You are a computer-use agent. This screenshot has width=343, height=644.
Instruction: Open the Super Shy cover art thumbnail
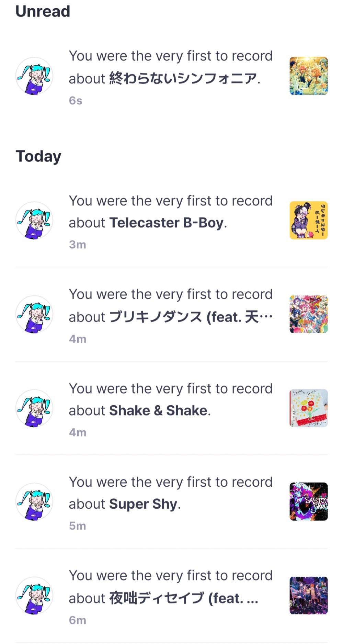pyautogui.click(x=308, y=501)
